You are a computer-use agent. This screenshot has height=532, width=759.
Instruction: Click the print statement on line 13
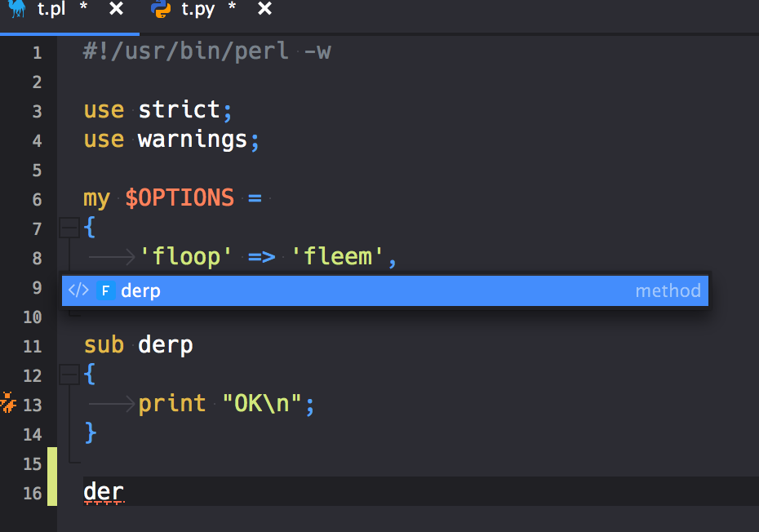click(x=171, y=402)
